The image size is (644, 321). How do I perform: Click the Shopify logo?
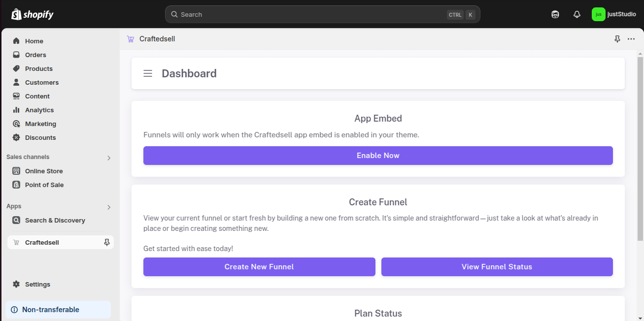(x=33, y=14)
